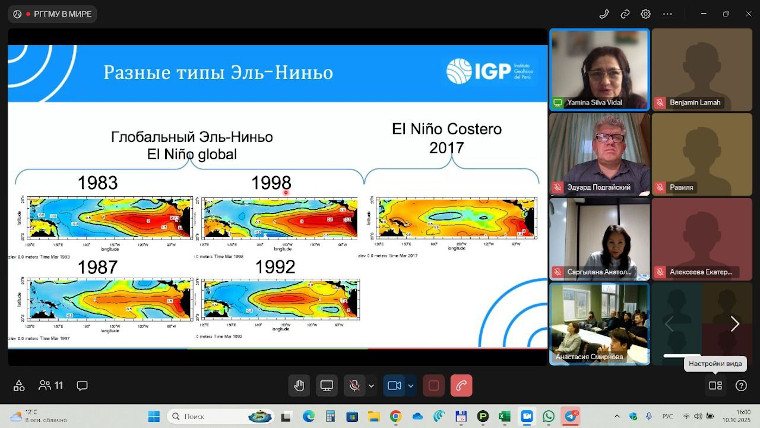Open view settings layout icon
Screen dimensions: 760x428
[x=715, y=385]
